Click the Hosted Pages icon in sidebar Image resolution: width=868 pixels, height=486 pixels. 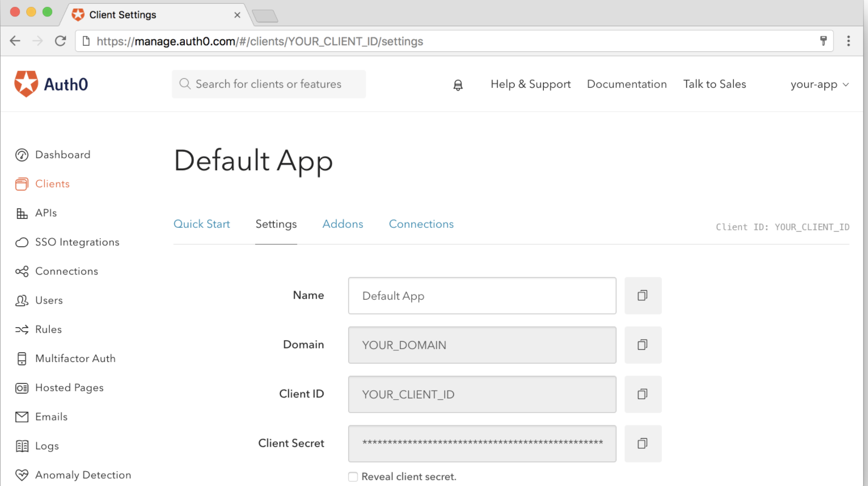pos(22,388)
